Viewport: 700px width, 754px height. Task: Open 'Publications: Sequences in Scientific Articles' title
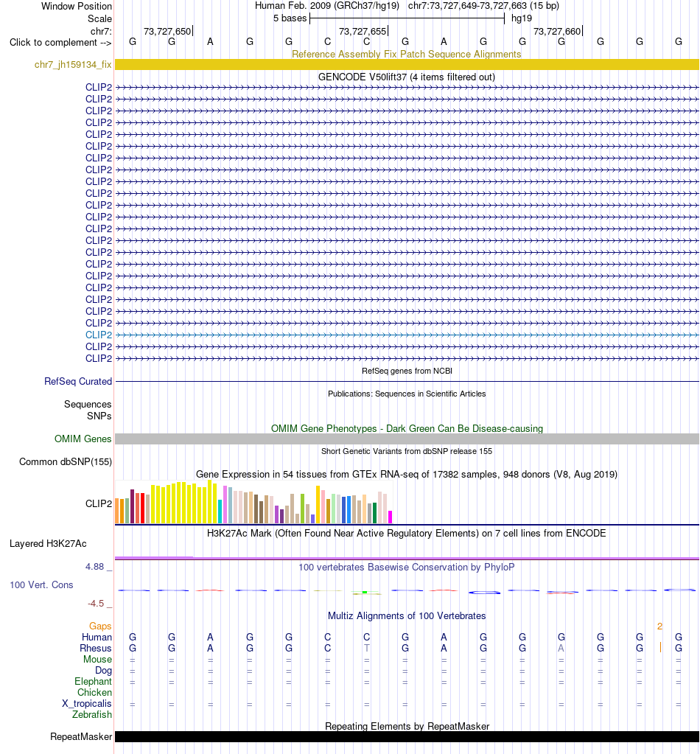click(407, 394)
